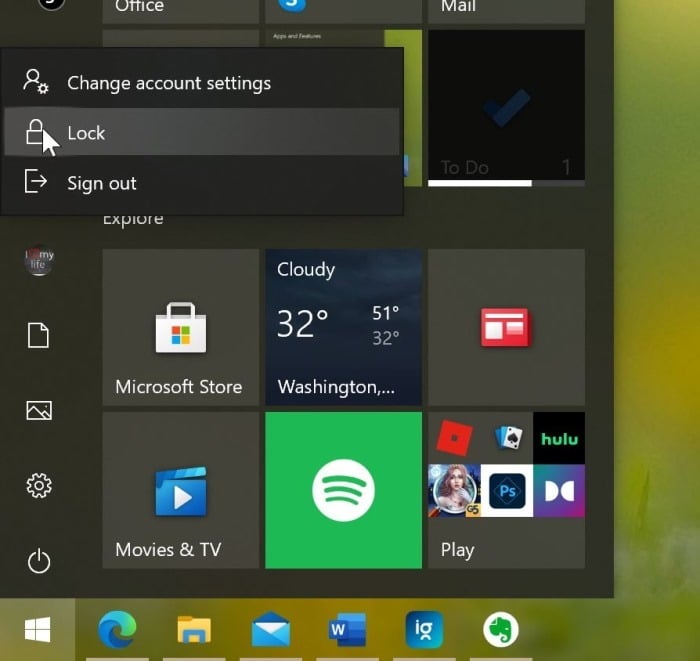Choose Sign out in account menu
Viewport: 700px width, 661px height.
202,183
